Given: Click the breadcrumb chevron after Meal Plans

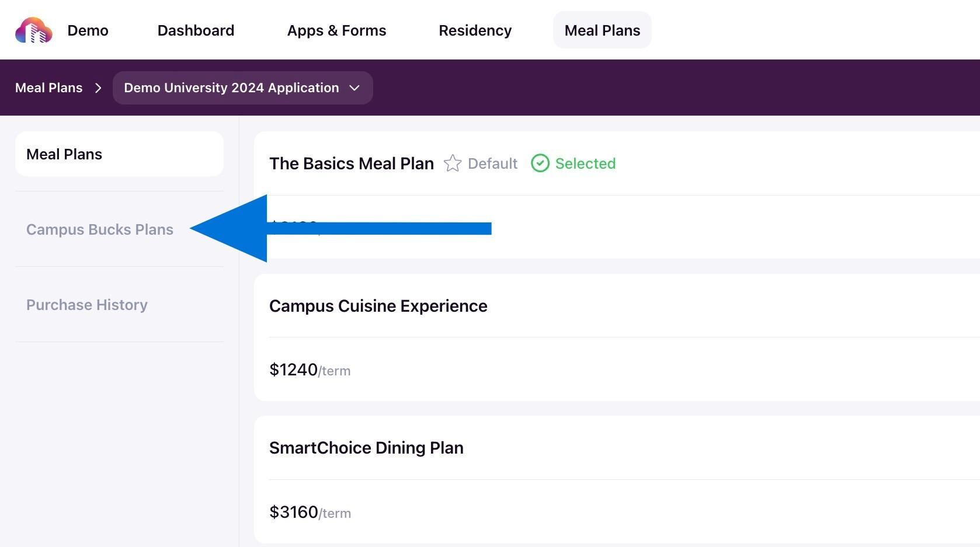Looking at the screenshot, I should click(x=98, y=88).
